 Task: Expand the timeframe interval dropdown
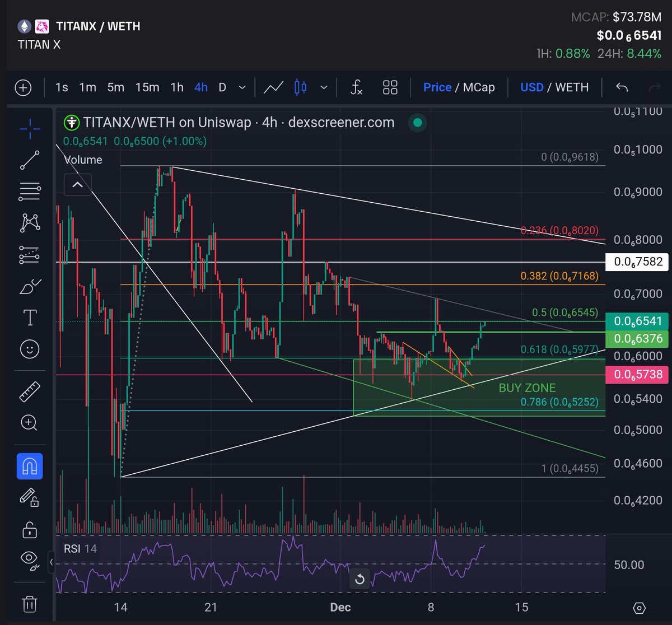(242, 87)
